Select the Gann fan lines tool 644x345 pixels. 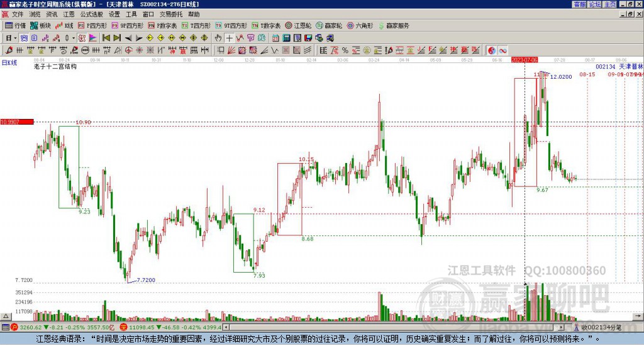point(231,50)
